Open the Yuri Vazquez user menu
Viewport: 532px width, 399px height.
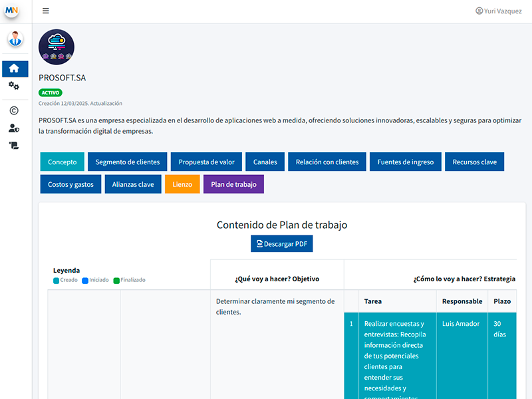pos(499,11)
